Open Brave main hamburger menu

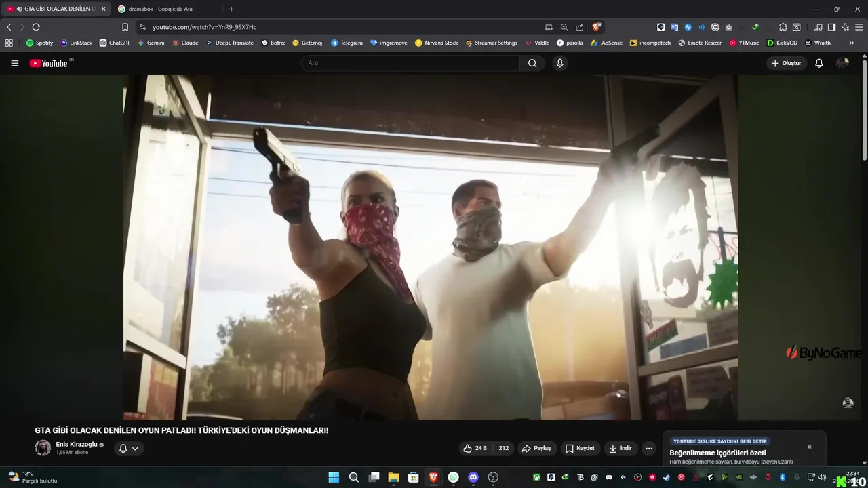click(859, 27)
